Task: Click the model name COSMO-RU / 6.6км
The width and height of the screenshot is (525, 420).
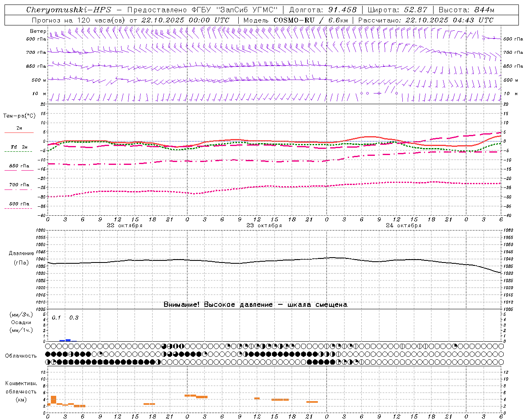Action: point(310,20)
